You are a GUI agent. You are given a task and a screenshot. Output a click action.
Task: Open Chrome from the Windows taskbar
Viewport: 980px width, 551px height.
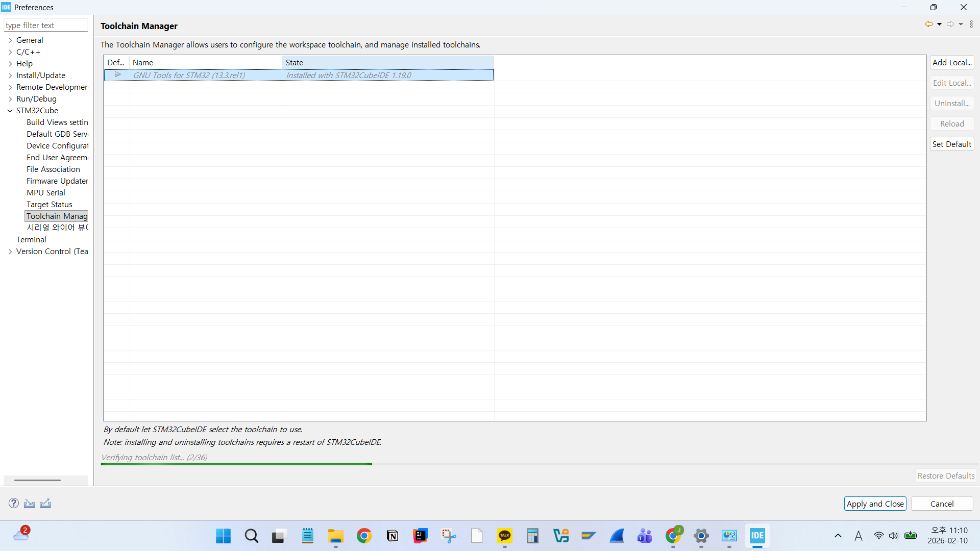364,536
